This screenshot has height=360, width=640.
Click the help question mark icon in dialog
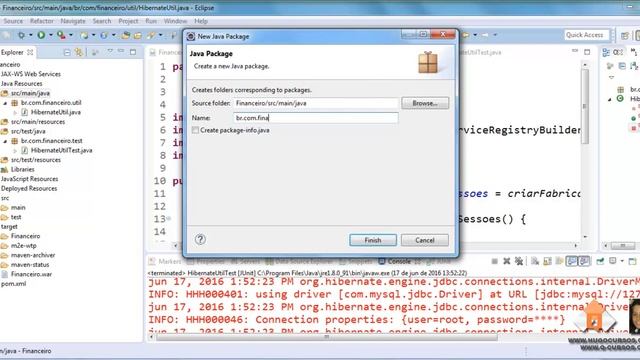[x=200, y=240]
